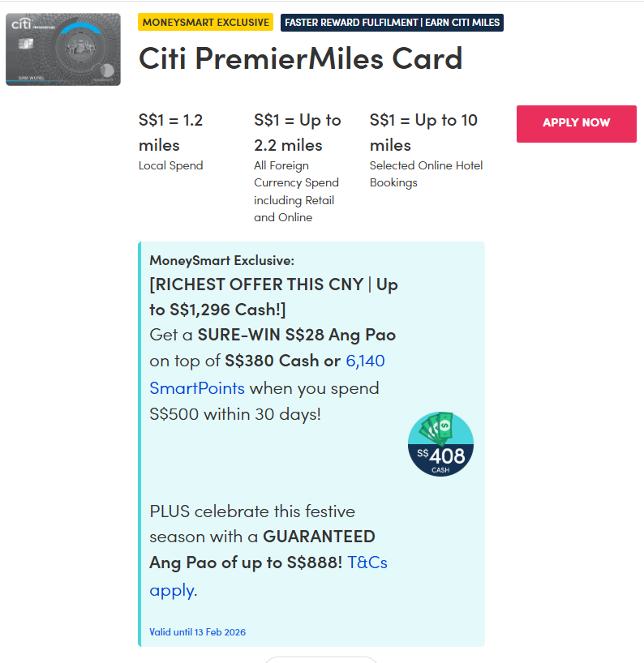Click the APPLY NOW button
Screen dimensions: 644x663
pyautogui.click(x=576, y=123)
